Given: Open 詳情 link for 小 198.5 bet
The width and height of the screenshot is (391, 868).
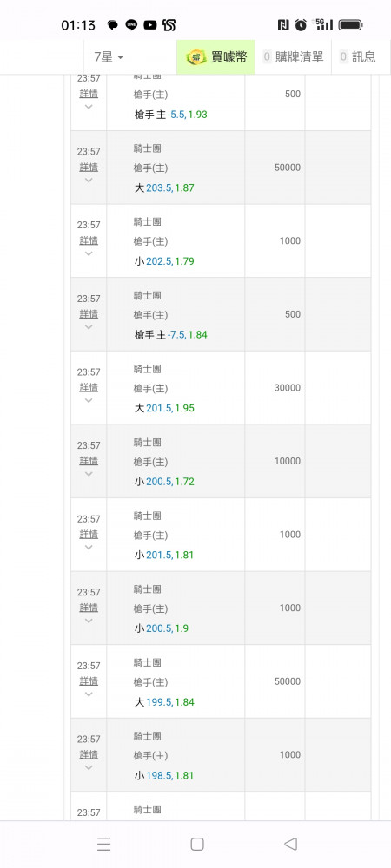Looking at the screenshot, I should point(89,754).
